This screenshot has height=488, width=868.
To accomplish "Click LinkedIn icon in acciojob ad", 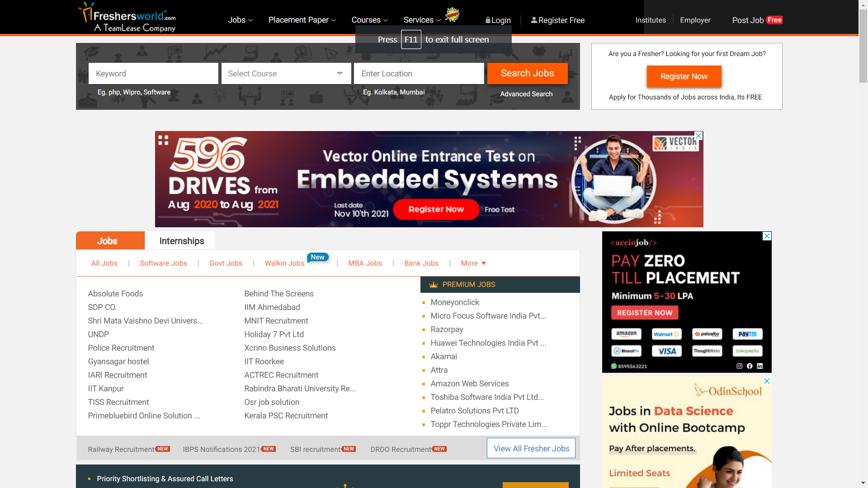I will (759, 366).
